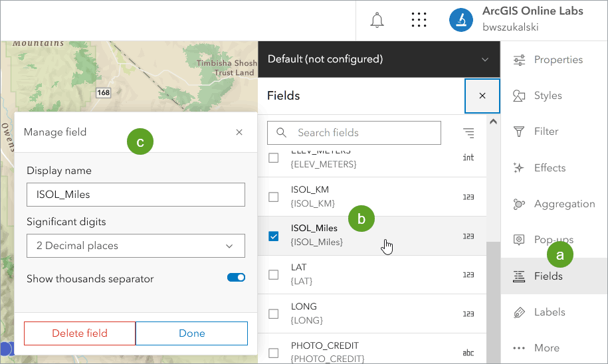Click the Fields list scrollbar thumb
Screen dimensions: 608x364
tap(493, 303)
